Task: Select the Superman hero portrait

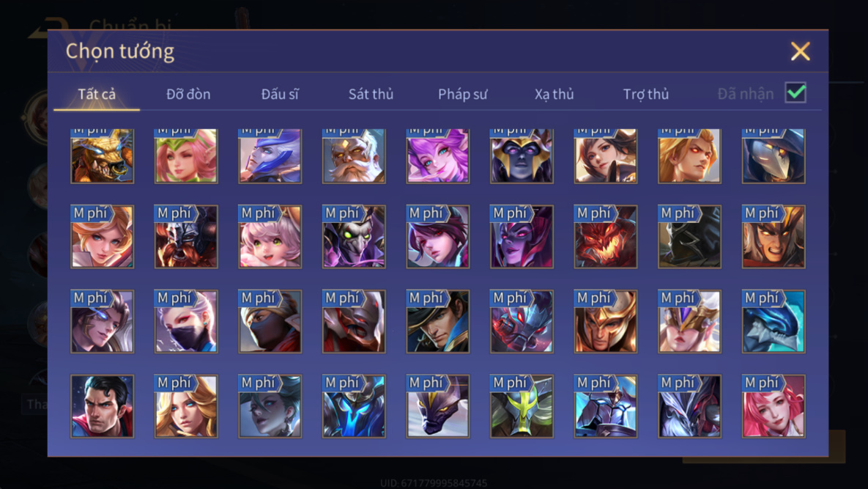Action: (x=103, y=406)
